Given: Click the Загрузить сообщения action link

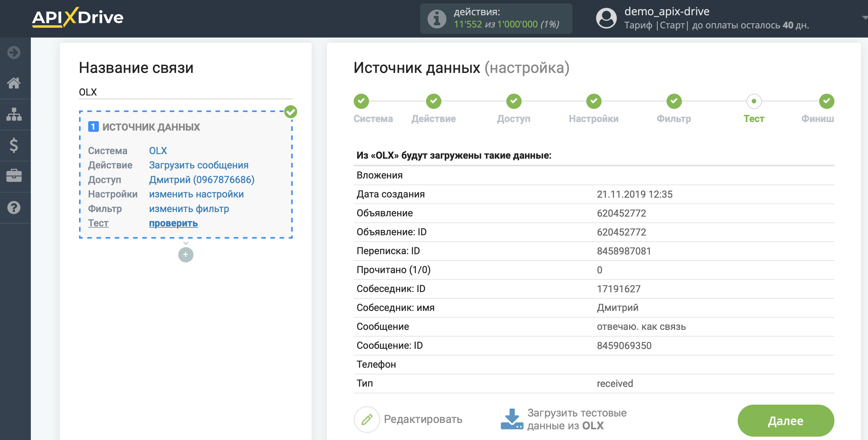Looking at the screenshot, I should (199, 165).
